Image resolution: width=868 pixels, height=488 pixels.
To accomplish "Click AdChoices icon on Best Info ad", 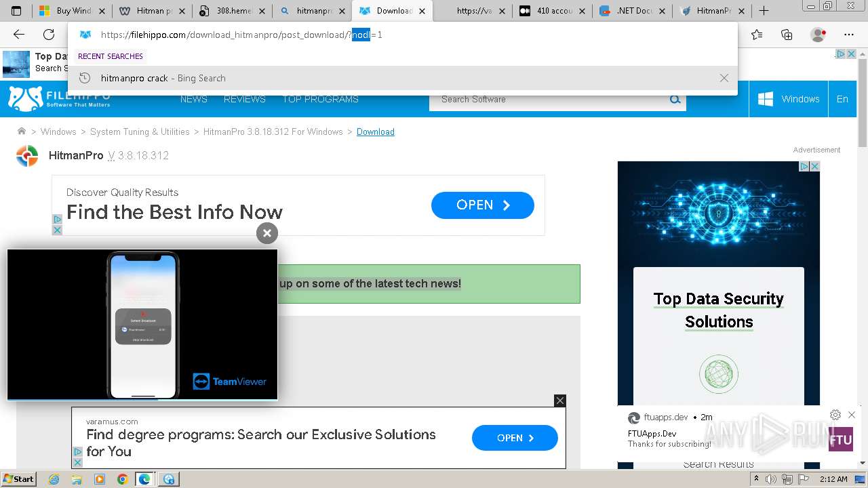I will [57, 220].
